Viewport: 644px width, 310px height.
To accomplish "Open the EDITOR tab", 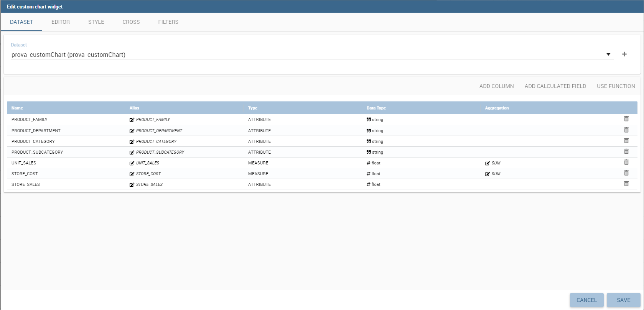I will (61, 22).
